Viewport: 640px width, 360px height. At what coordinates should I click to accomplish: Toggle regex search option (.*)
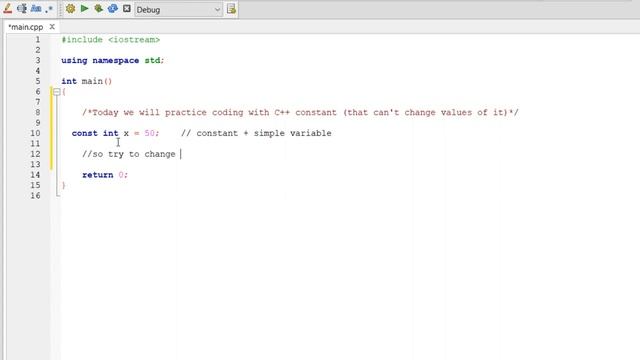tap(49, 9)
